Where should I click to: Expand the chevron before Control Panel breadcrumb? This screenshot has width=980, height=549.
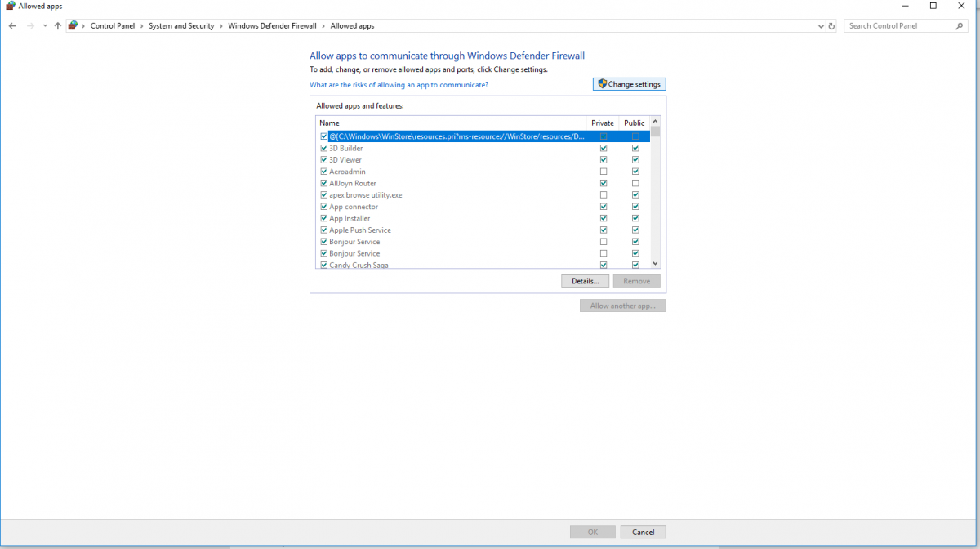(x=84, y=26)
